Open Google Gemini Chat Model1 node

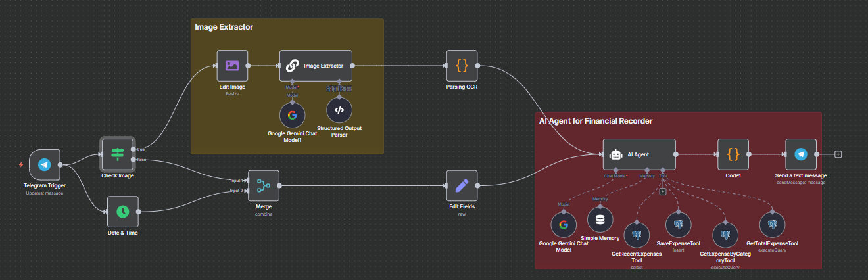292,115
